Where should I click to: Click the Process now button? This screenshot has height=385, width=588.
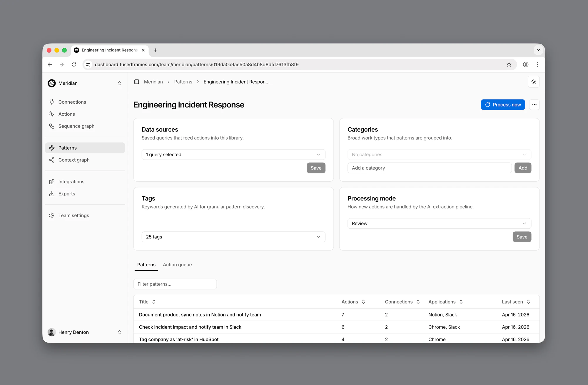coord(503,105)
